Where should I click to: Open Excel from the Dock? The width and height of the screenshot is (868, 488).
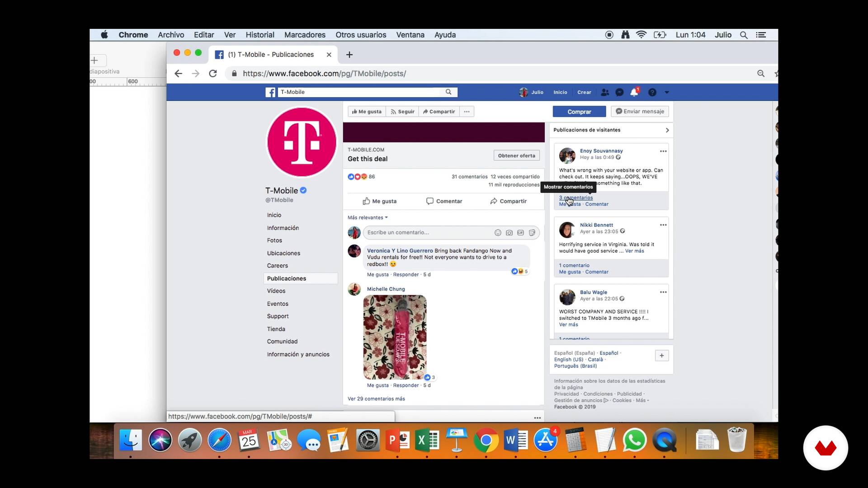pyautogui.click(x=427, y=440)
